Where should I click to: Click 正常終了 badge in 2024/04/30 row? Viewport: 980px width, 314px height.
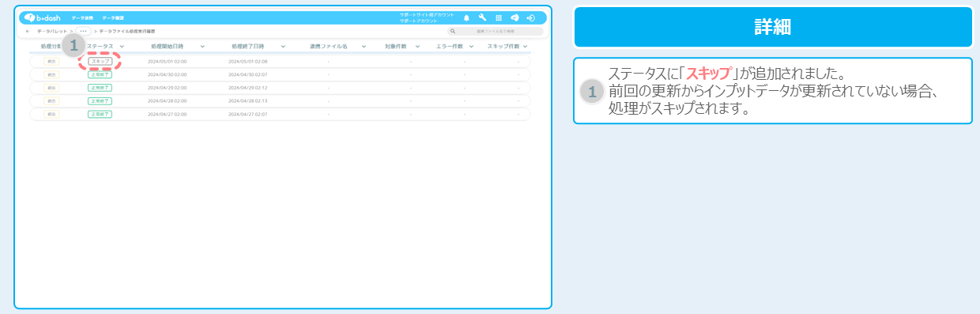click(x=100, y=74)
